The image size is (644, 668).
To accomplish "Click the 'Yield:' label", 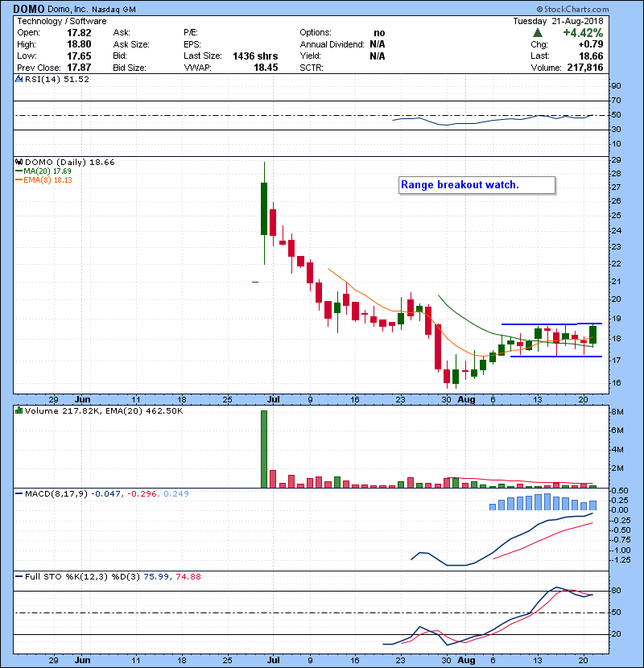I will (x=310, y=56).
